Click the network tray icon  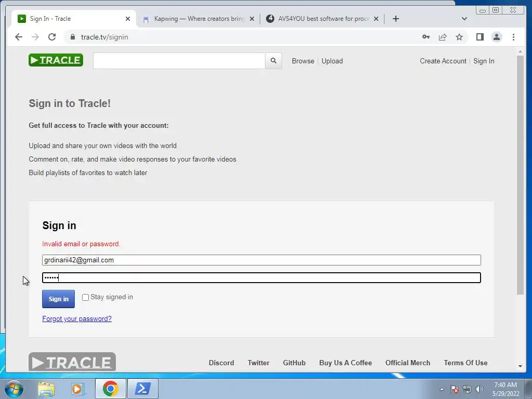467,389
